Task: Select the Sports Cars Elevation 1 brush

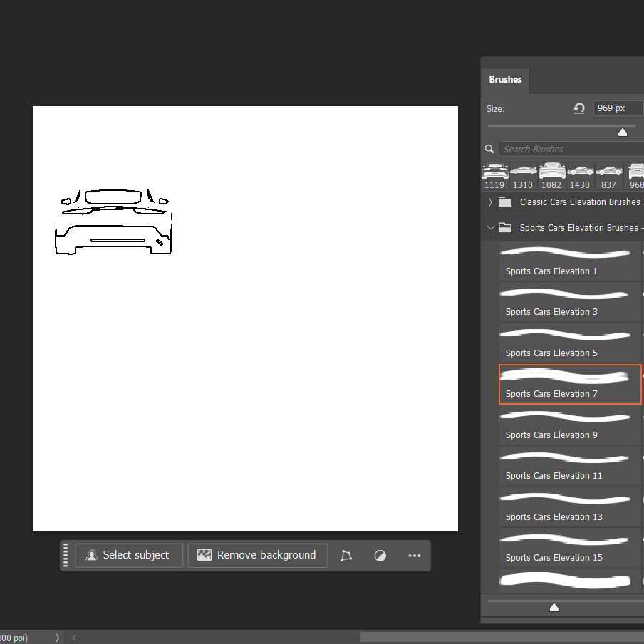Action: click(570, 261)
